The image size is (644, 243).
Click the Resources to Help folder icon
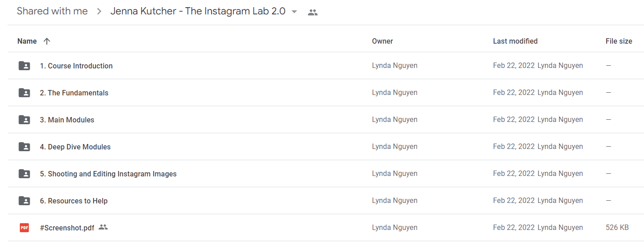pyautogui.click(x=24, y=201)
